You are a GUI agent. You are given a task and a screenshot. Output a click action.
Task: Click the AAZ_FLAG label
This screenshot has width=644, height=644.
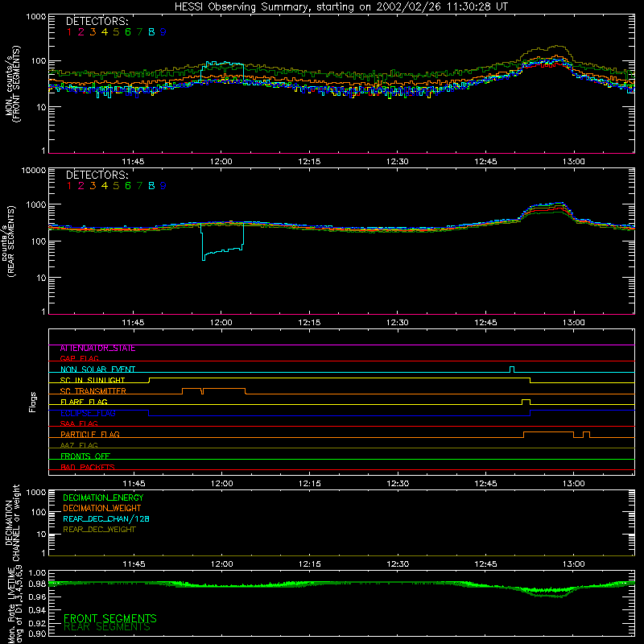[79, 445]
